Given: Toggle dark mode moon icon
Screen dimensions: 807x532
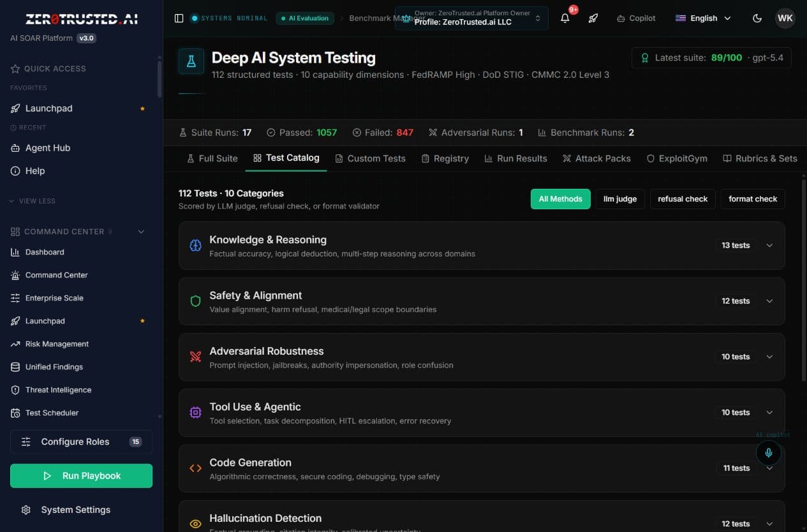Looking at the screenshot, I should tap(757, 18).
